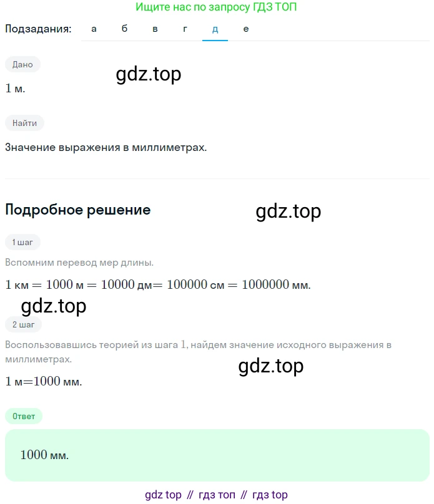Click the Подробное решение heading

point(78,210)
